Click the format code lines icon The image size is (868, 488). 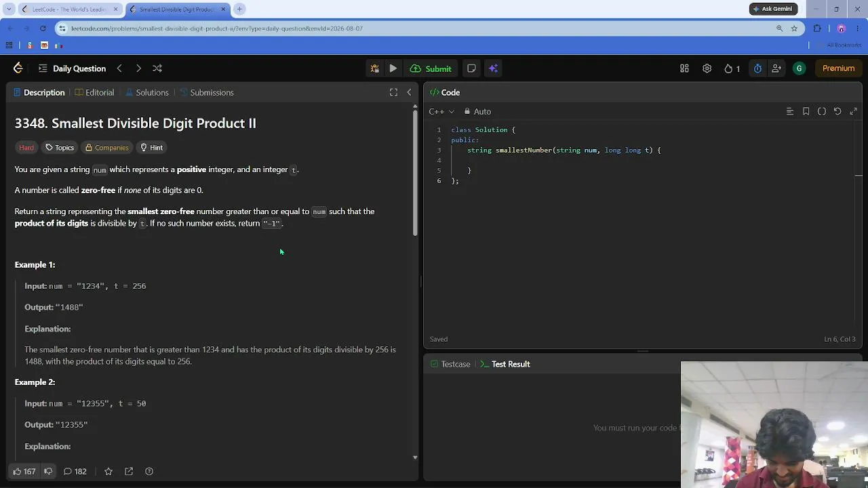(x=789, y=111)
